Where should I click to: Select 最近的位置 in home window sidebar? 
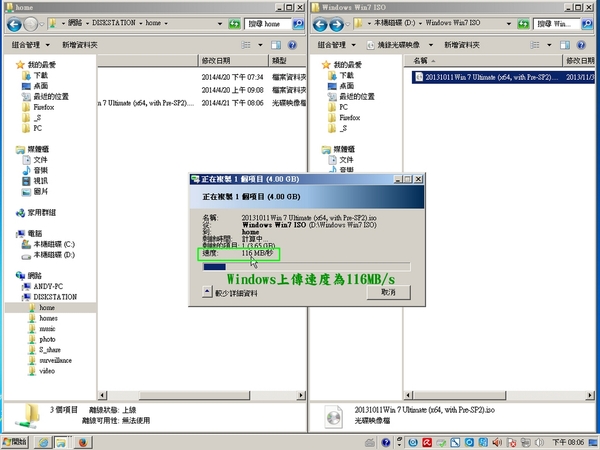point(51,96)
